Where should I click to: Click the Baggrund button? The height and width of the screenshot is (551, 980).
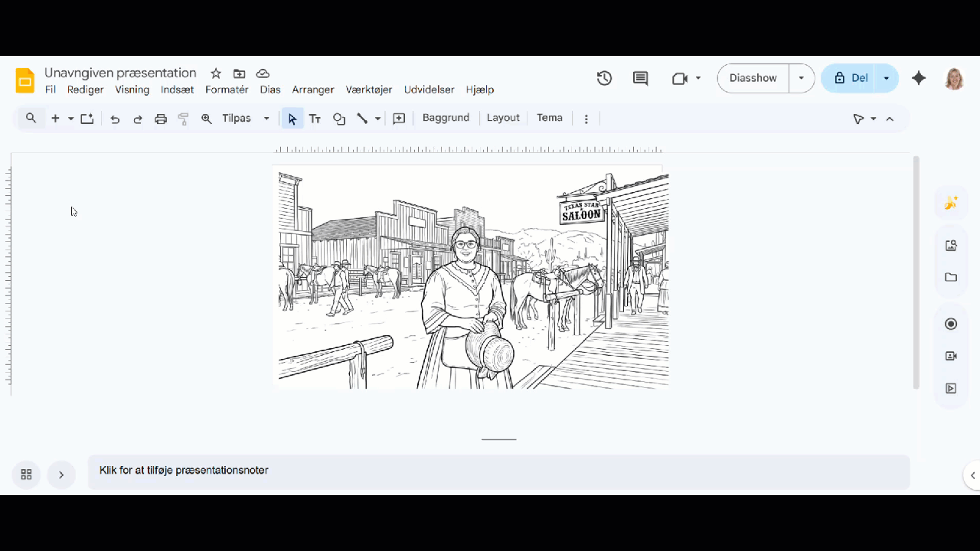pos(446,118)
